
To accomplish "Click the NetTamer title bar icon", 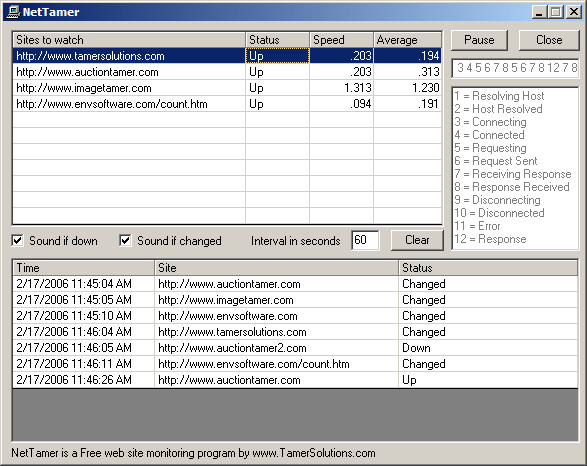I will click(x=13, y=12).
